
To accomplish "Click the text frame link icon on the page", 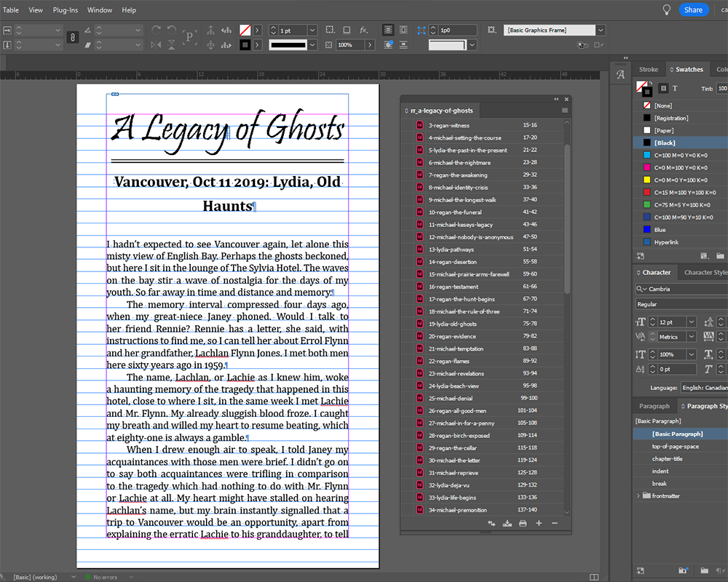I will tap(115, 95).
